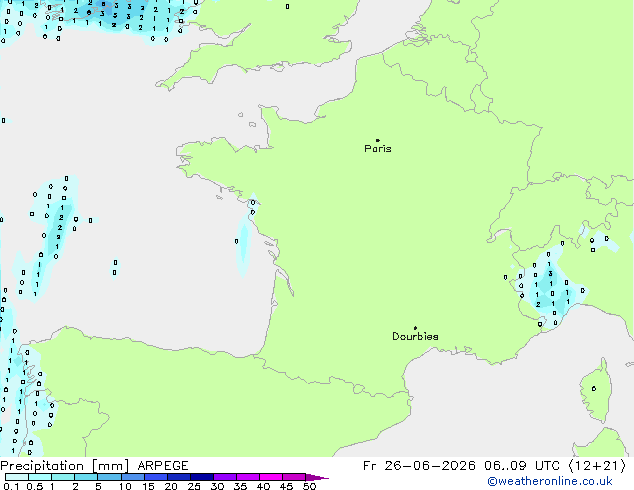This screenshot has height=490, width=634.
Task: Click the Dourbies city label
Action: pos(415,336)
